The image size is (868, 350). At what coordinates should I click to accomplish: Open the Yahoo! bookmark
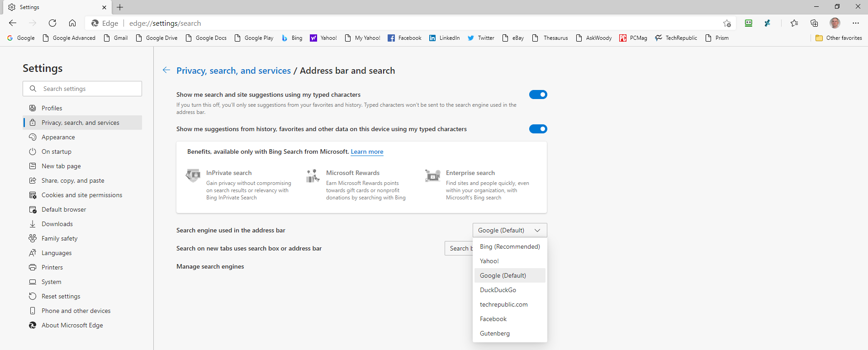pos(323,38)
